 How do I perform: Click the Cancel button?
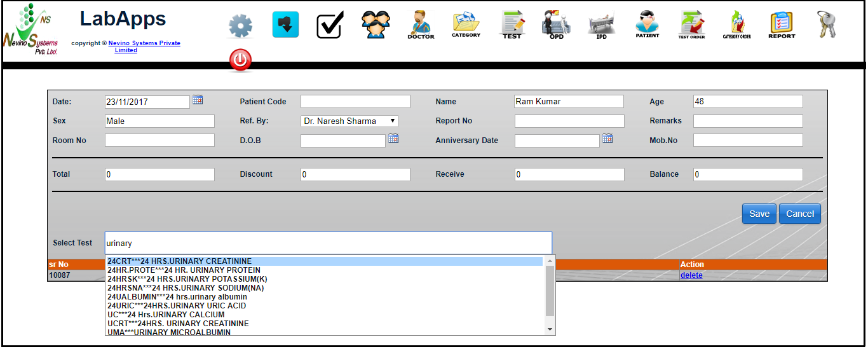tap(799, 214)
